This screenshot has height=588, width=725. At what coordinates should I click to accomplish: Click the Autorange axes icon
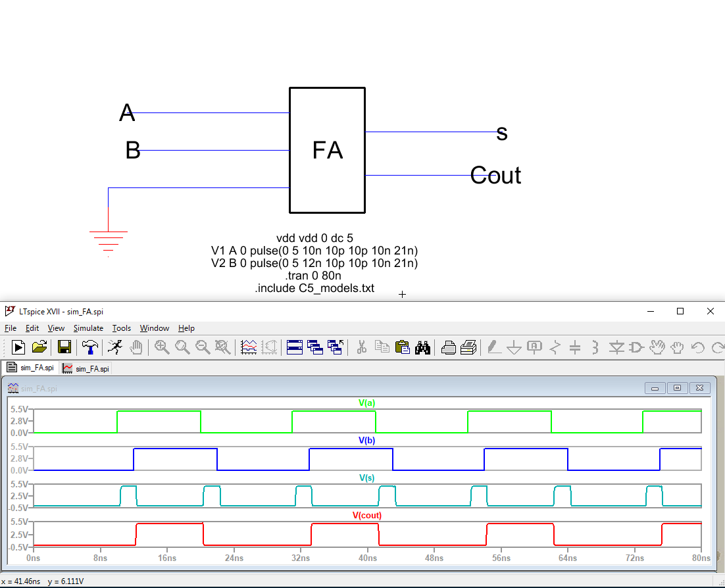[x=269, y=347]
